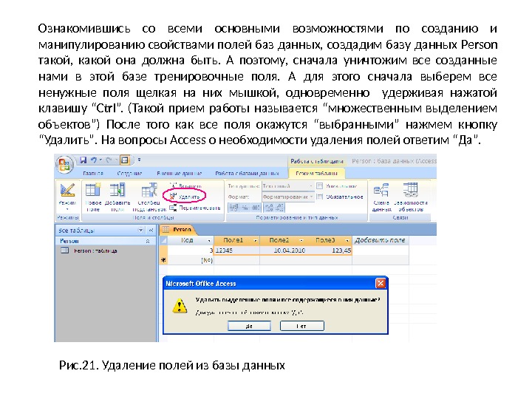Open the round Office button menu
Screen dimensions: 532x399
click(64, 165)
